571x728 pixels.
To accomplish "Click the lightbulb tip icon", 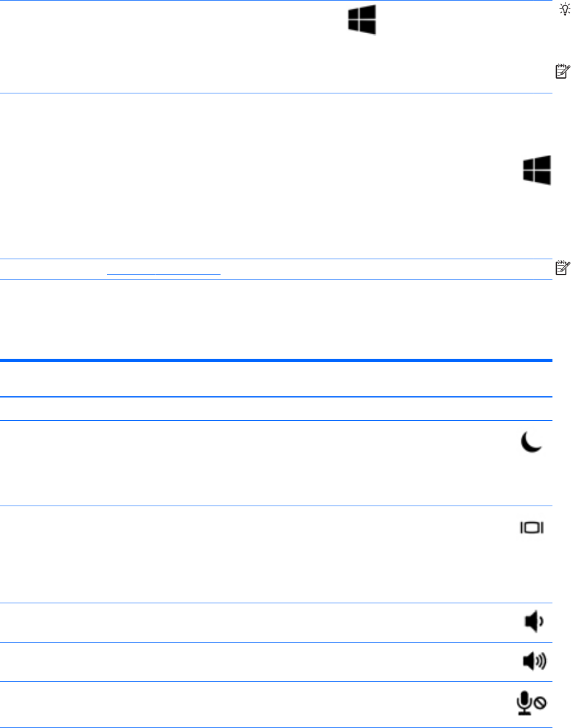I will (562, 9).
